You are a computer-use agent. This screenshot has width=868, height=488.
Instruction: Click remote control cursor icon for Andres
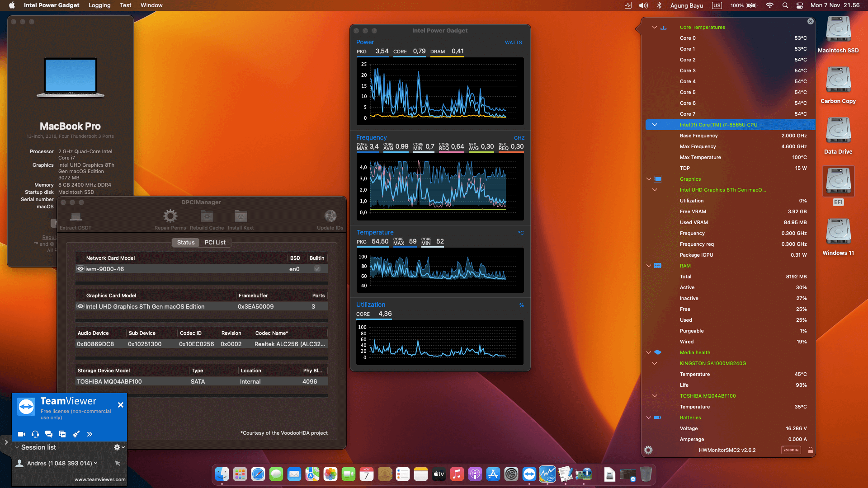point(118,463)
